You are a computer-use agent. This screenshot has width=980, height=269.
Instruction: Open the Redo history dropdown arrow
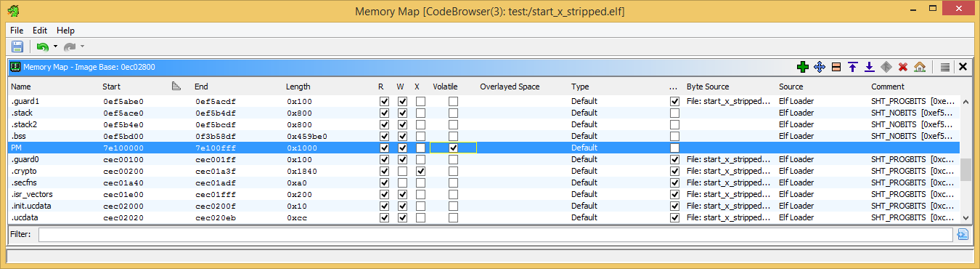[x=83, y=47]
